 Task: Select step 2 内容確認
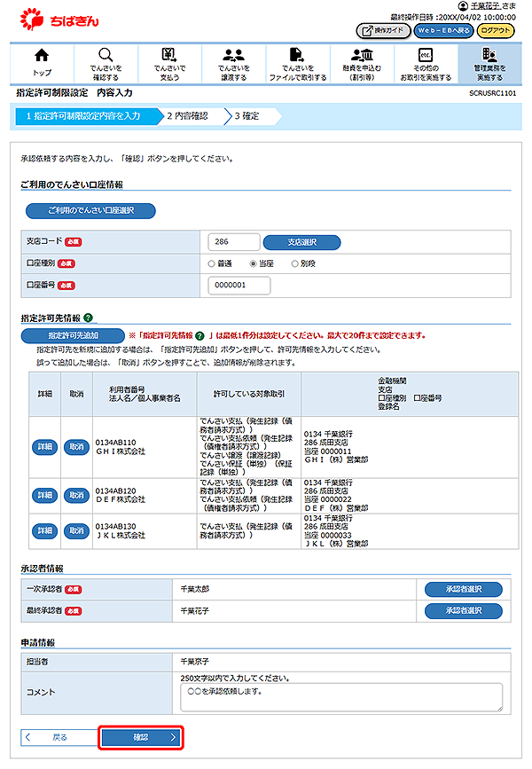(189, 116)
